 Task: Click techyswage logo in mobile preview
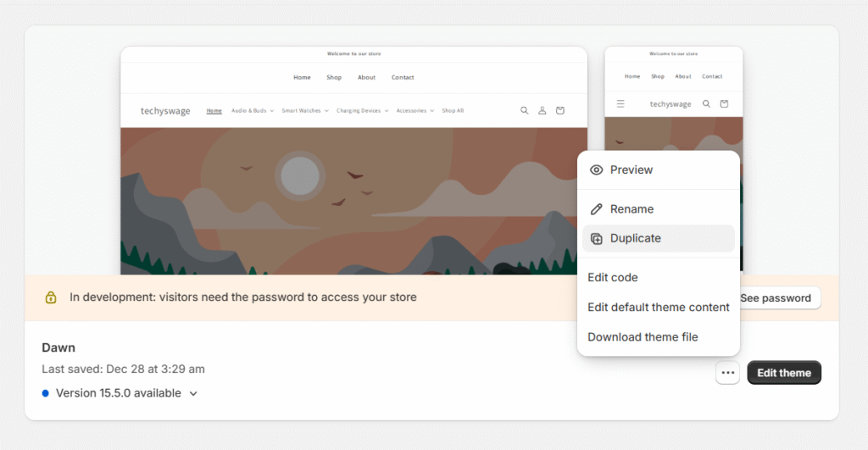click(x=670, y=104)
